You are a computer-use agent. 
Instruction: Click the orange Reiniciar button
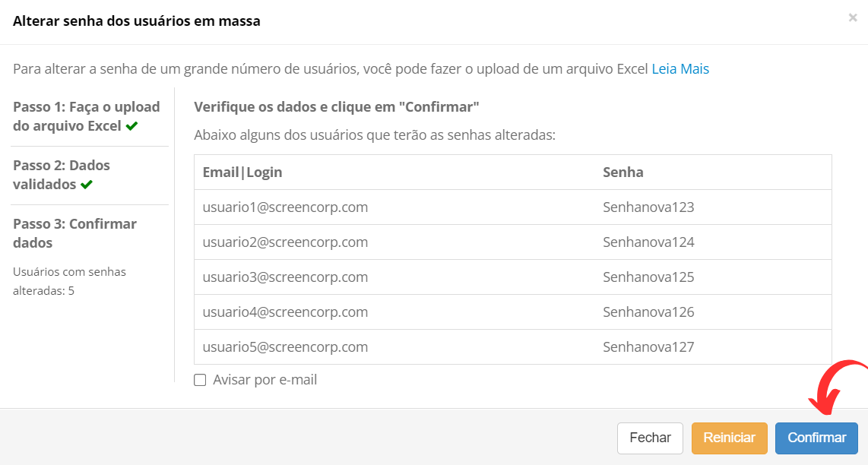point(729,438)
